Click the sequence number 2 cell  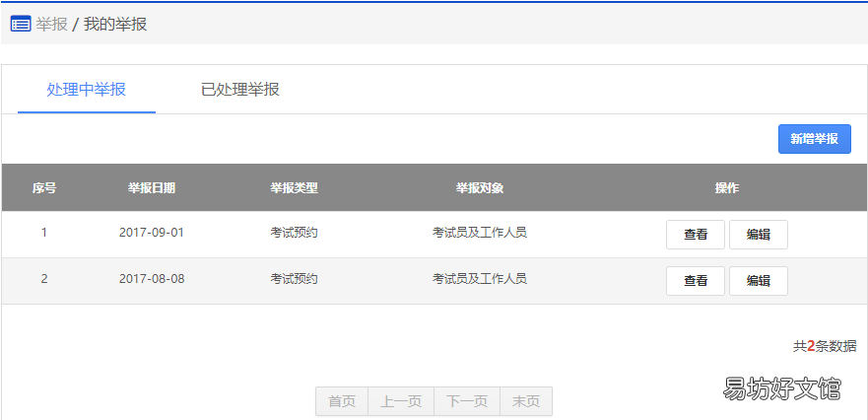coord(44,279)
